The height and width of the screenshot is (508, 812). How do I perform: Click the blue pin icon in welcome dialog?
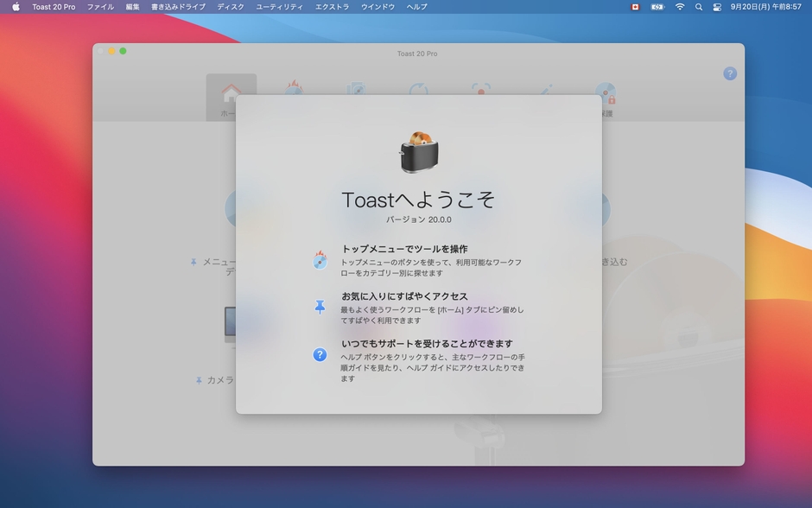(320, 307)
